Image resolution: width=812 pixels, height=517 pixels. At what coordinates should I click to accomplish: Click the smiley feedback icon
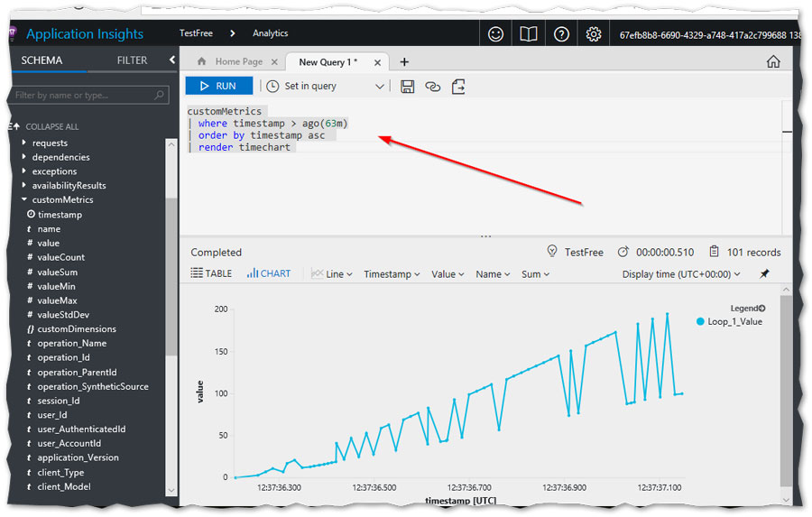495,34
